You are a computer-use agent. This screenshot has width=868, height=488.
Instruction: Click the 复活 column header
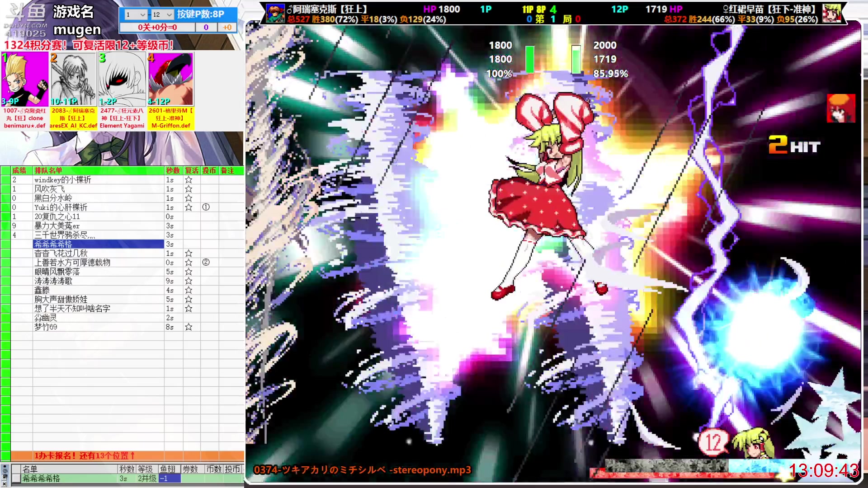pos(192,170)
